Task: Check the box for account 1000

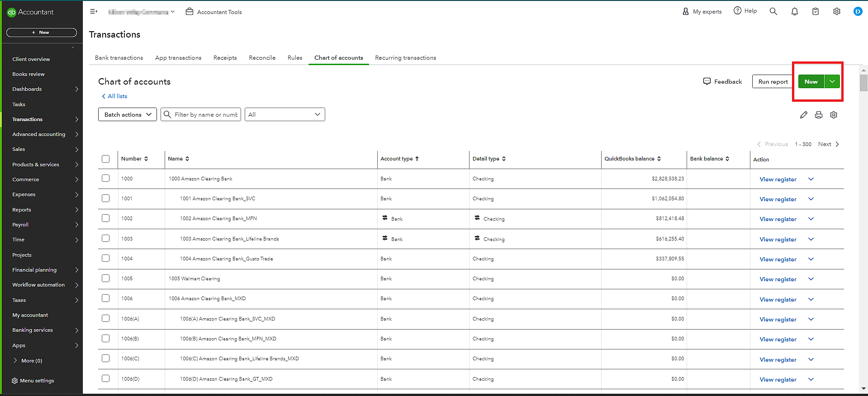Action: 106,178
